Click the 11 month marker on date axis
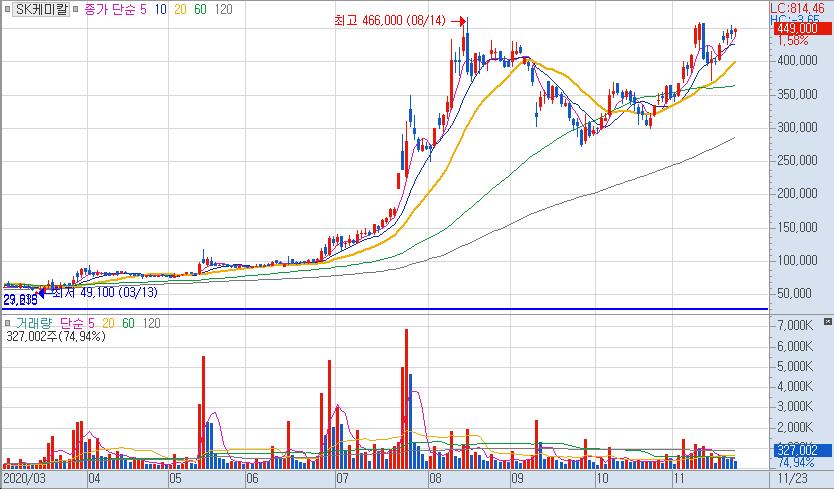 pyautogui.click(x=679, y=478)
